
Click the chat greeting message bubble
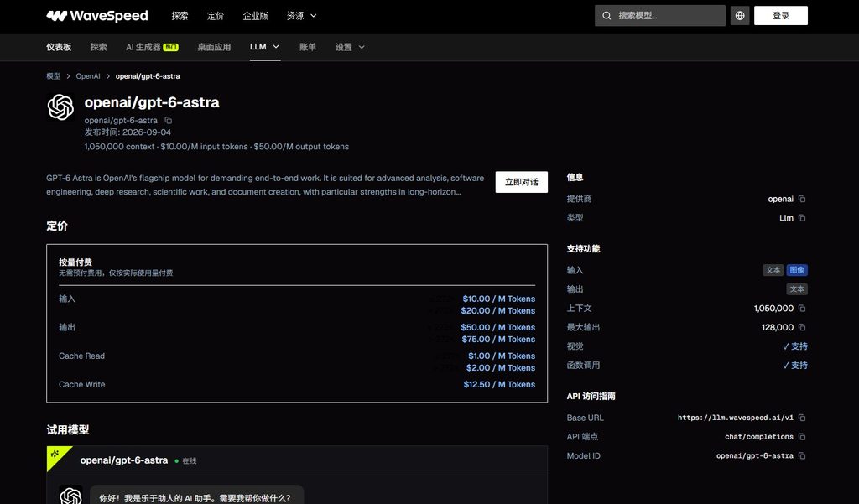pos(196,496)
